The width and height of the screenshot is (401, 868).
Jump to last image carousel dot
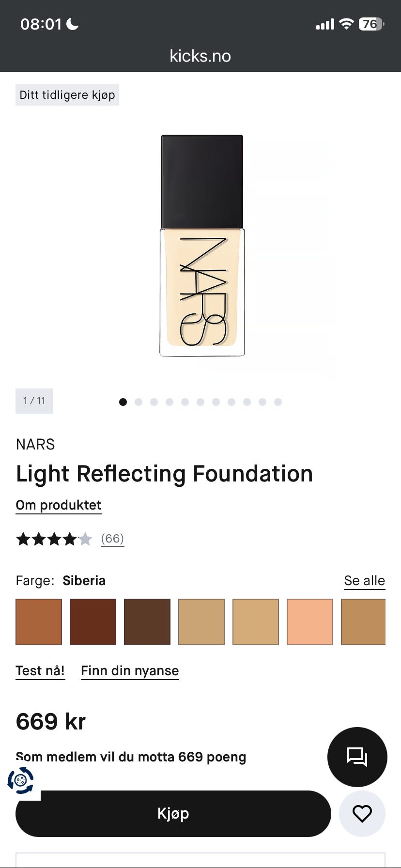(x=278, y=402)
